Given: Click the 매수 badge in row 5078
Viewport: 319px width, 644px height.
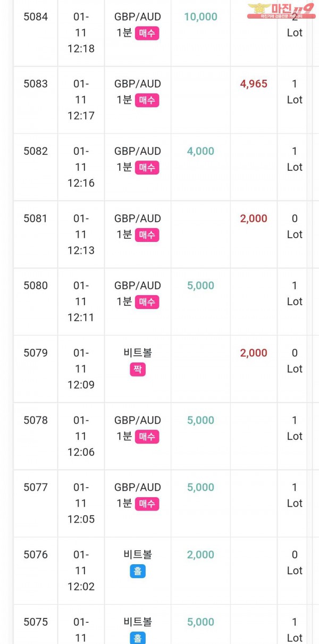Looking at the screenshot, I should (147, 437).
